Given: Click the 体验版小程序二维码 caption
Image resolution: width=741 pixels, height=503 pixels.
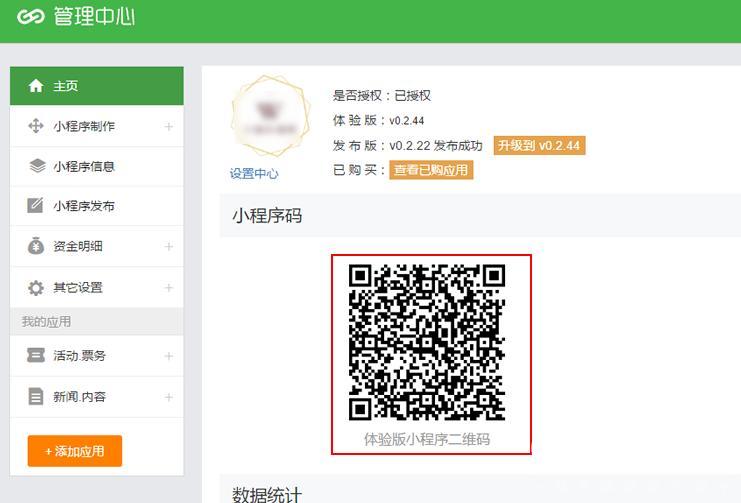Looking at the screenshot, I should (x=427, y=439).
